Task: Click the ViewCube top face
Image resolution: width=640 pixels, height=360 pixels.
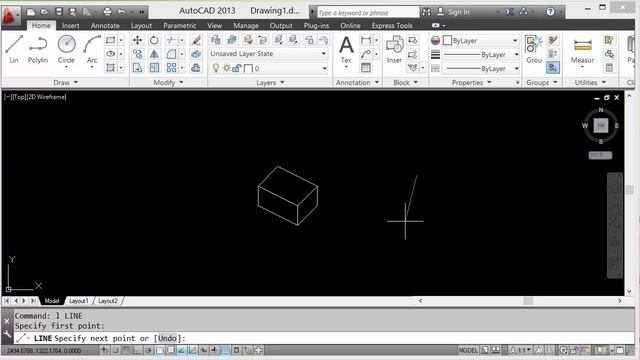Action: pos(600,126)
